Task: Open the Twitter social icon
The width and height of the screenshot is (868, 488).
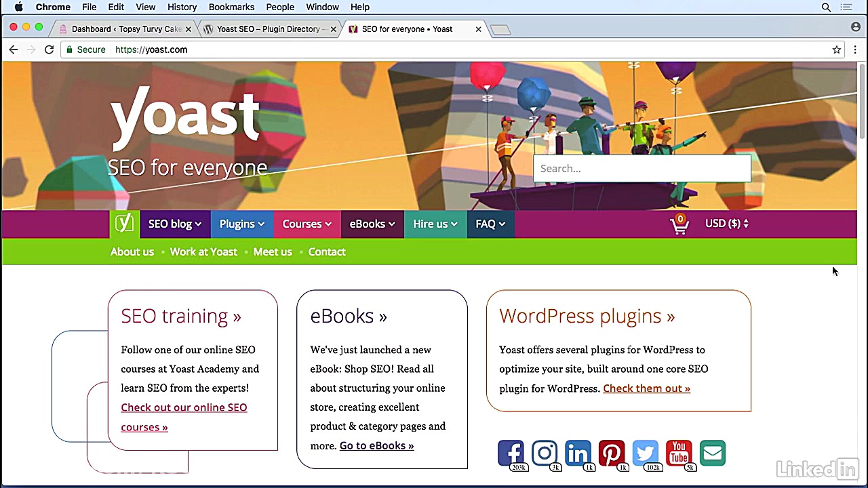Action: (x=645, y=453)
